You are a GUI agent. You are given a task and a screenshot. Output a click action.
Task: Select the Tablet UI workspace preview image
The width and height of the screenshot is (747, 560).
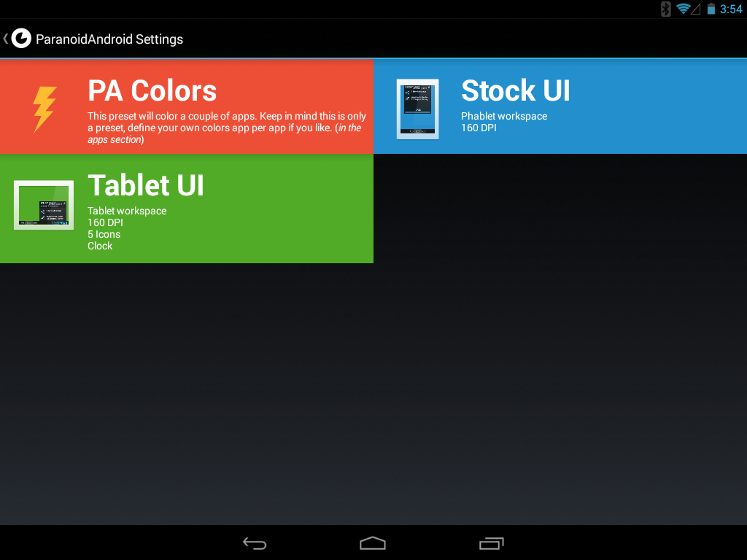tap(44, 205)
